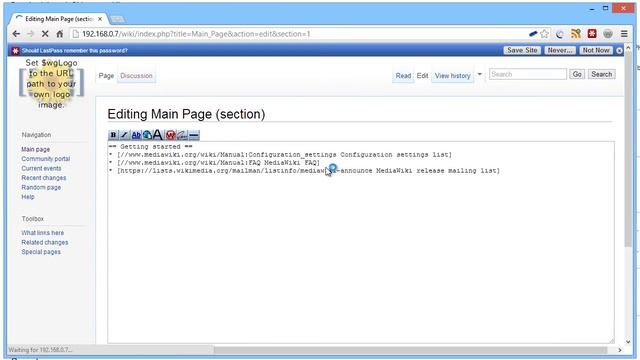Click Not Now in LastPass bar
This screenshot has height=360, width=640.
coord(596,50)
